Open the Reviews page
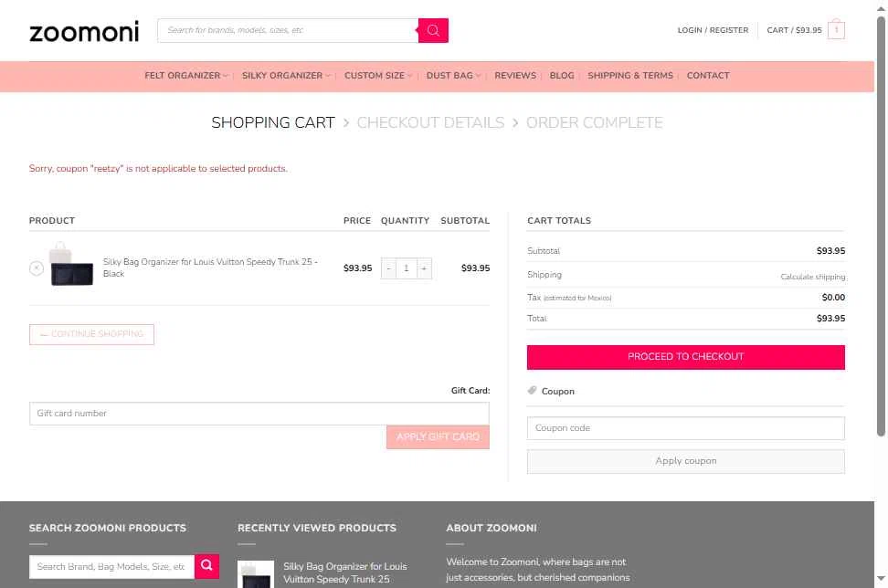The width and height of the screenshot is (888, 588). click(x=514, y=76)
